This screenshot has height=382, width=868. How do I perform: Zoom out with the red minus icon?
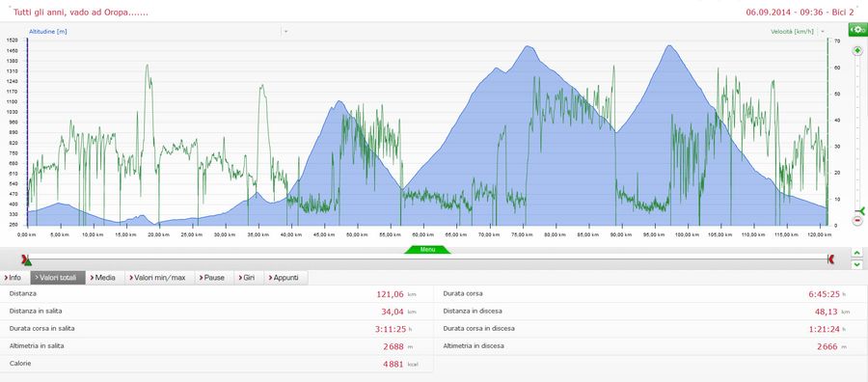pos(857,220)
